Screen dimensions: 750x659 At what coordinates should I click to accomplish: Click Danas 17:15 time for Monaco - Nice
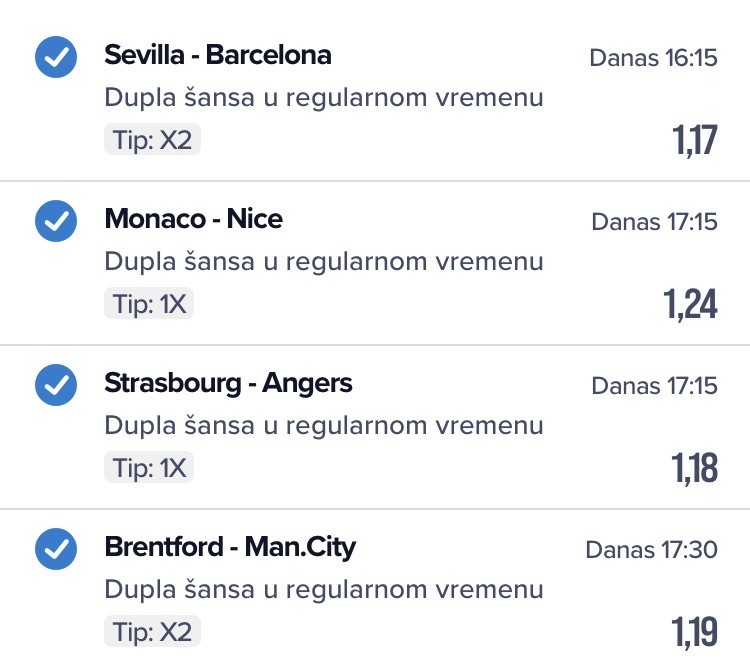coord(654,221)
